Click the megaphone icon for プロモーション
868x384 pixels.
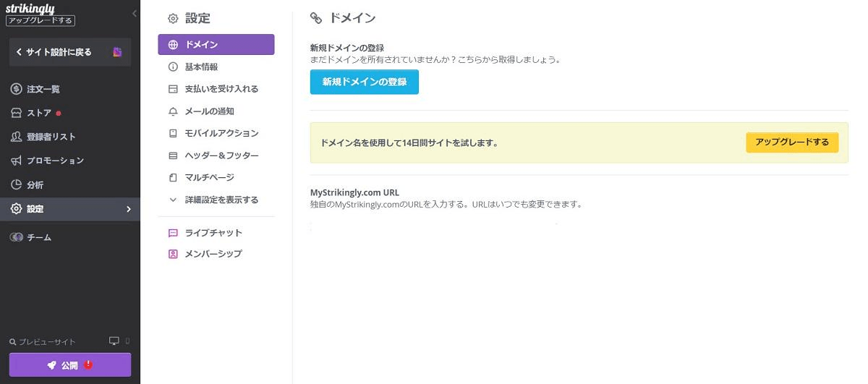tap(16, 161)
